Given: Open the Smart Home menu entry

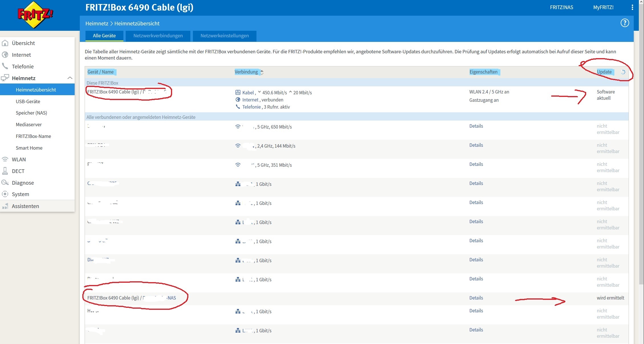Looking at the screenshot, I should (x=29, y=148).
